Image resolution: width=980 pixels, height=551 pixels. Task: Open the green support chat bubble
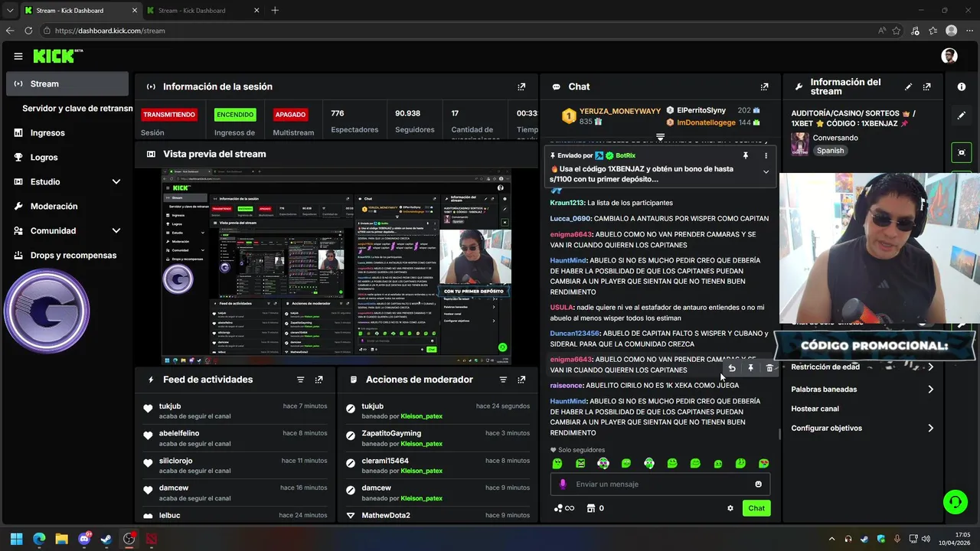tap(955, 502)
